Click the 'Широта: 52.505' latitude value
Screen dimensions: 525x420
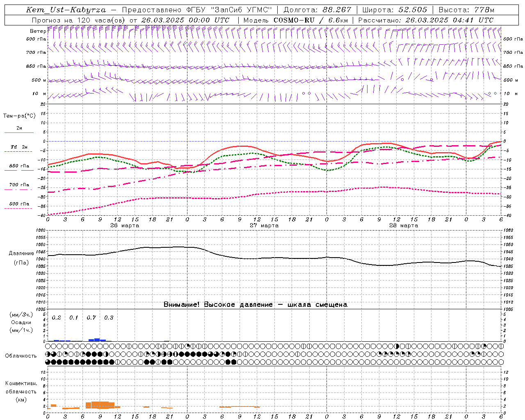pyautogui.click(x=395, y=10)
